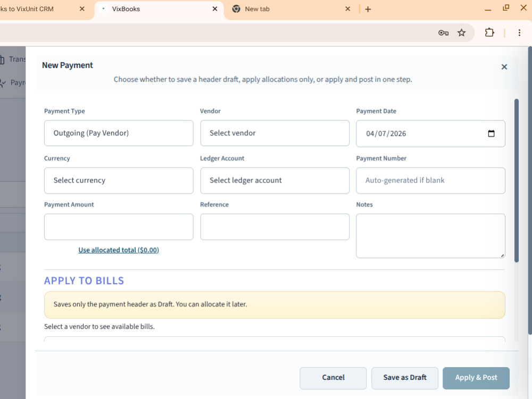Click the New Payment dialog title
Screen dimensions: 532x399
(67, 65)
